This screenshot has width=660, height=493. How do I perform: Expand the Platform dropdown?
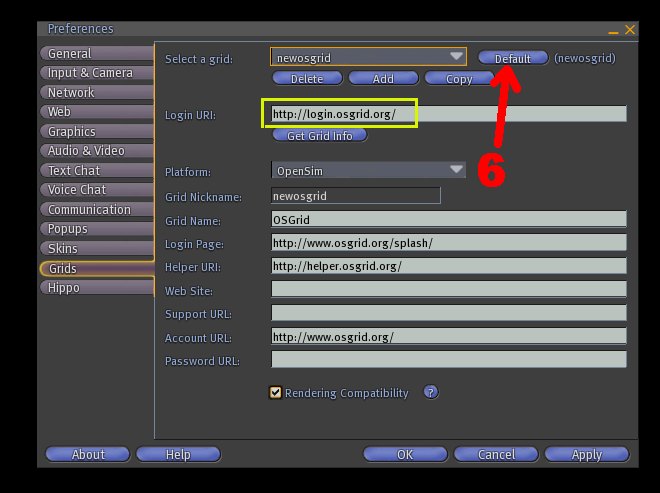pos(368,171)
